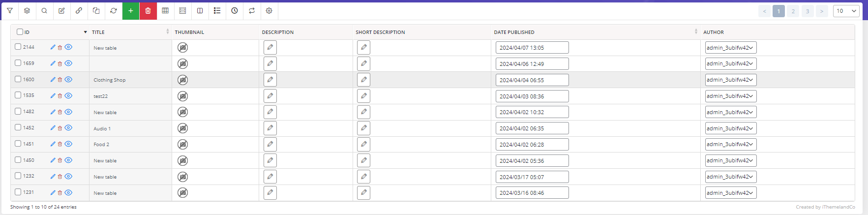Image resolution: width=868 pixels, height=215 pixels.
Task: Click the repeat arrows toolbar icon
Action: pyautogui.click(x=252, y=11)
